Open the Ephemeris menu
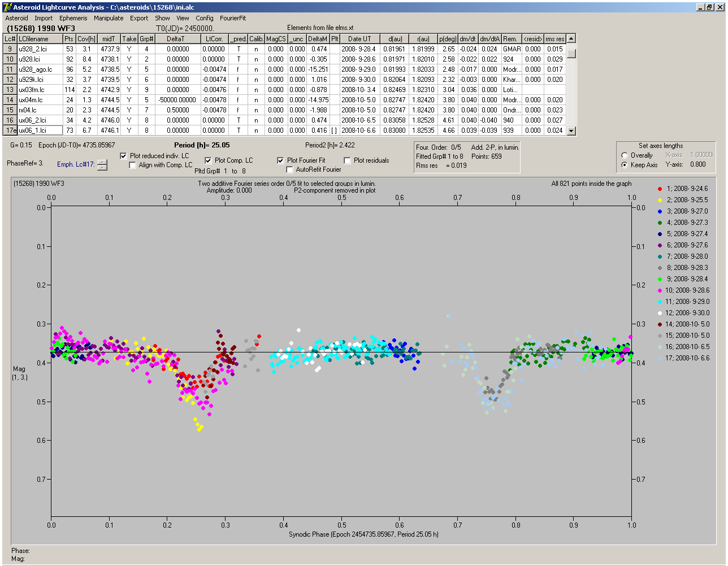728x566 pixels. coord(73,18)
